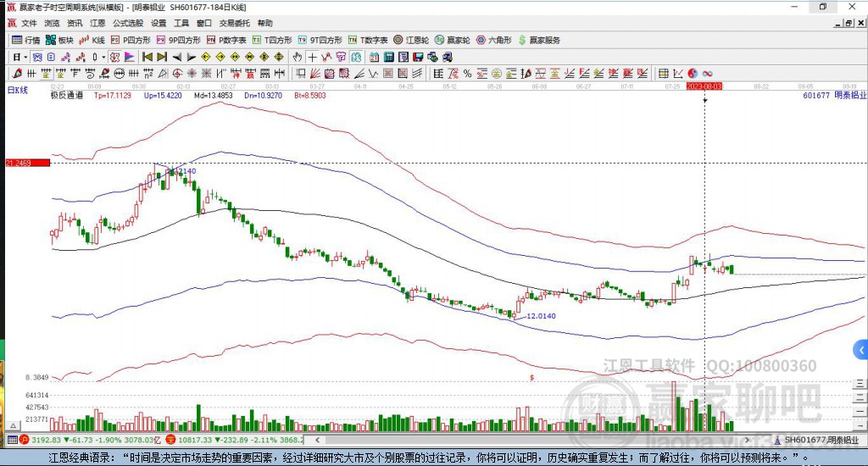Open the P数字表 tool
Image resolution: width=868 pixels, height=466 pixels.
point(227,40)
